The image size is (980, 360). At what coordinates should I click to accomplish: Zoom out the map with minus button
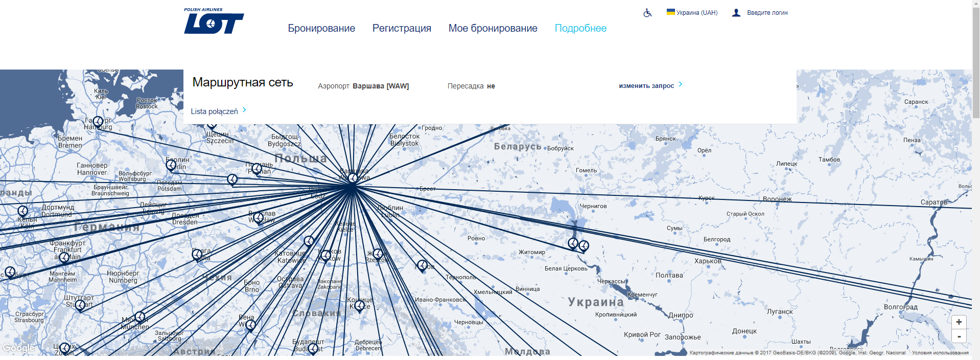click(959, 336)
